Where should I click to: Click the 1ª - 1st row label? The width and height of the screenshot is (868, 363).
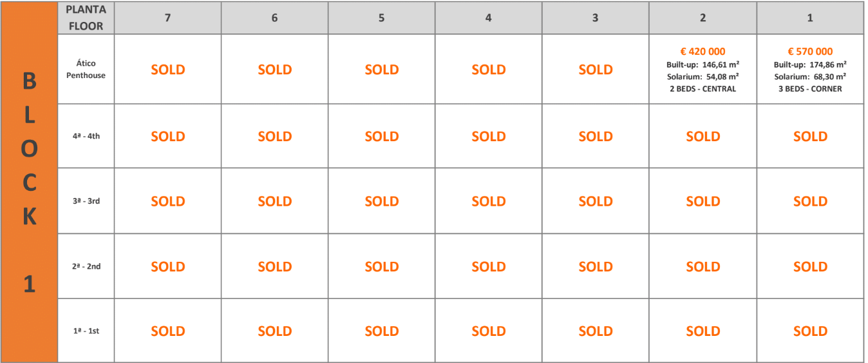point(86,331)
